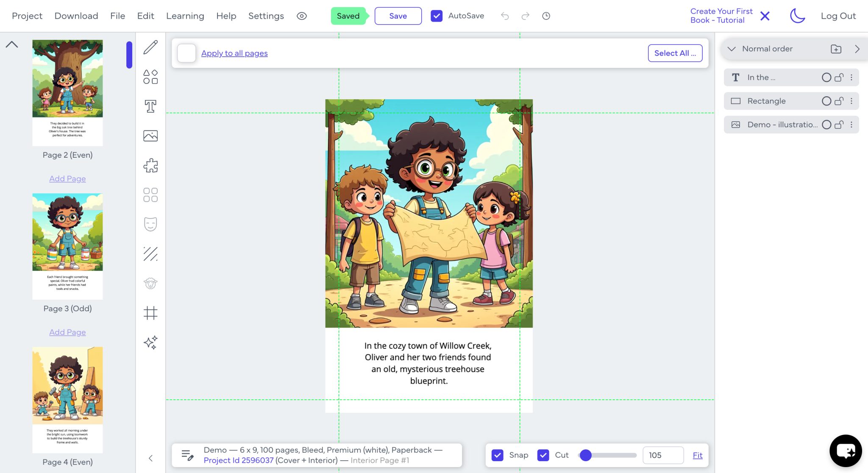Collapse the pages panel with up chevron

click(x=12, y=44)
